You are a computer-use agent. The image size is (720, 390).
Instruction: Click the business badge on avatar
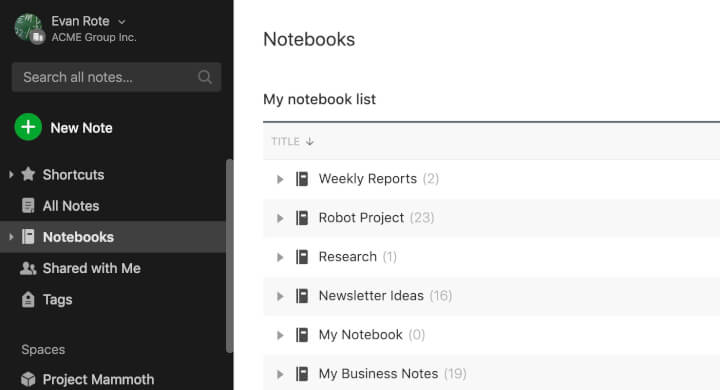[x=38, y=37]
